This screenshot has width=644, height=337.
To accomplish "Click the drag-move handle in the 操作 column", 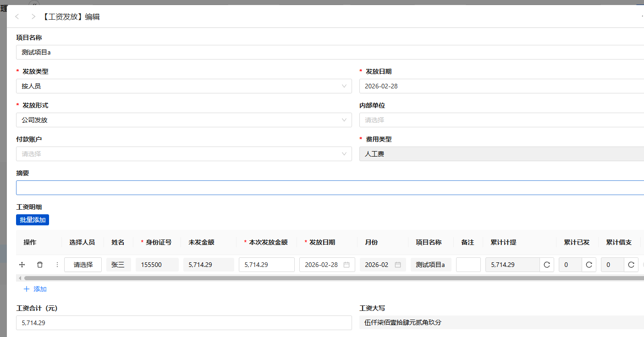I will [x=22, y=265].
